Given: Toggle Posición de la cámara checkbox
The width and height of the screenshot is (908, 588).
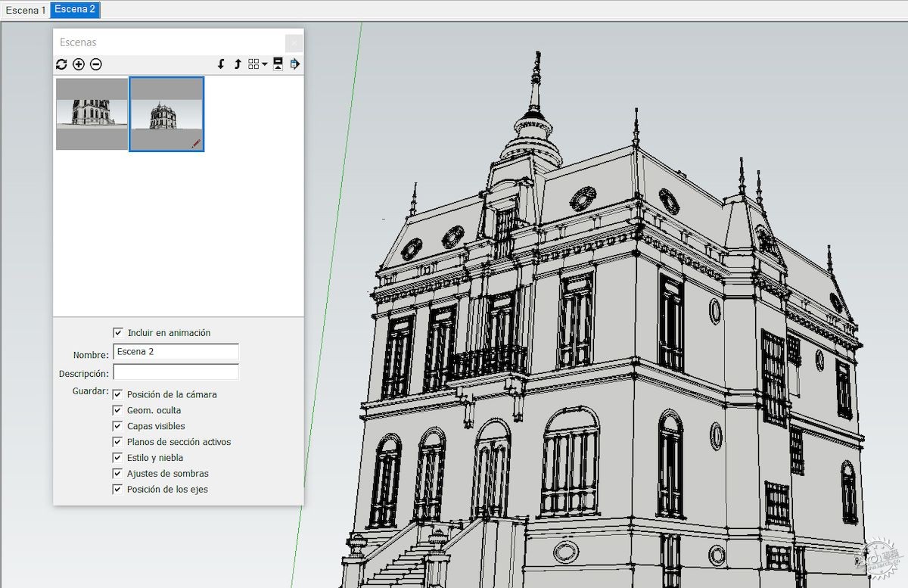Looking at the screenshot, I should tap(117, 394).
